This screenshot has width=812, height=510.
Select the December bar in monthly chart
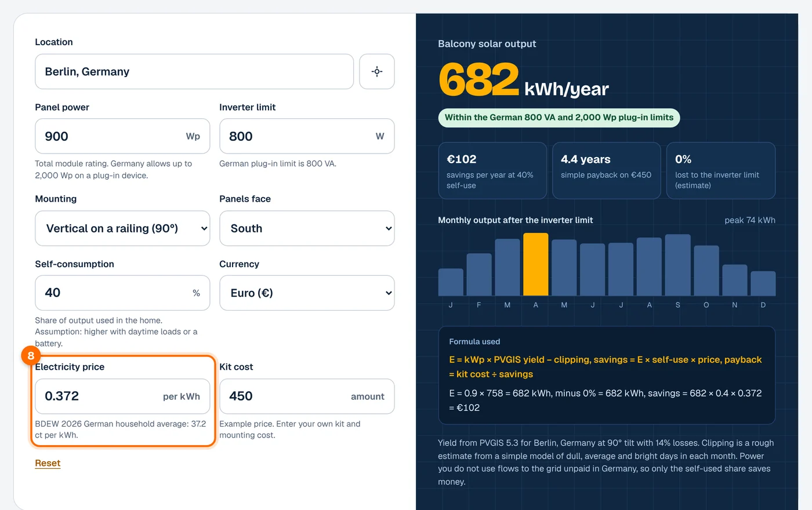pyautogui.click(x=763, y=283)
